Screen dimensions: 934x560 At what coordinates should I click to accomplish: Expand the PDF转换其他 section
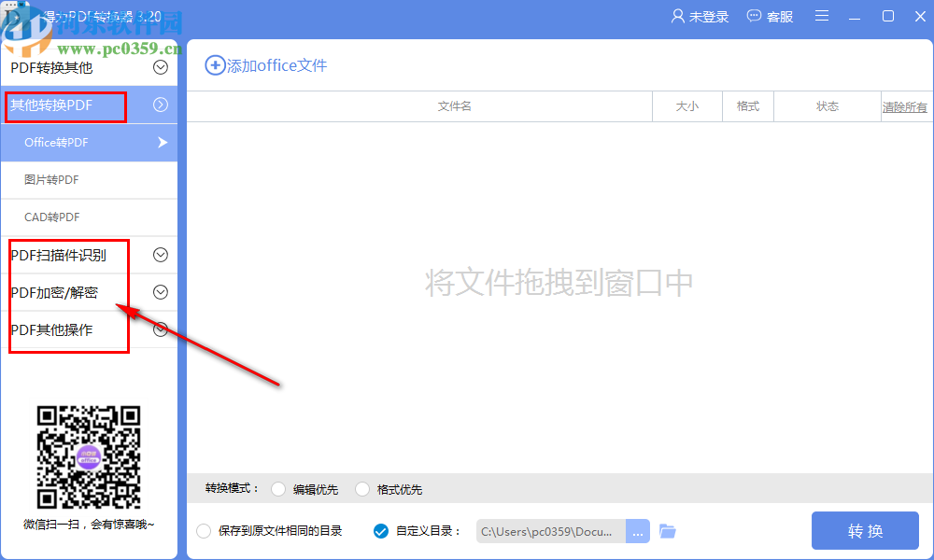click(160, 67)
